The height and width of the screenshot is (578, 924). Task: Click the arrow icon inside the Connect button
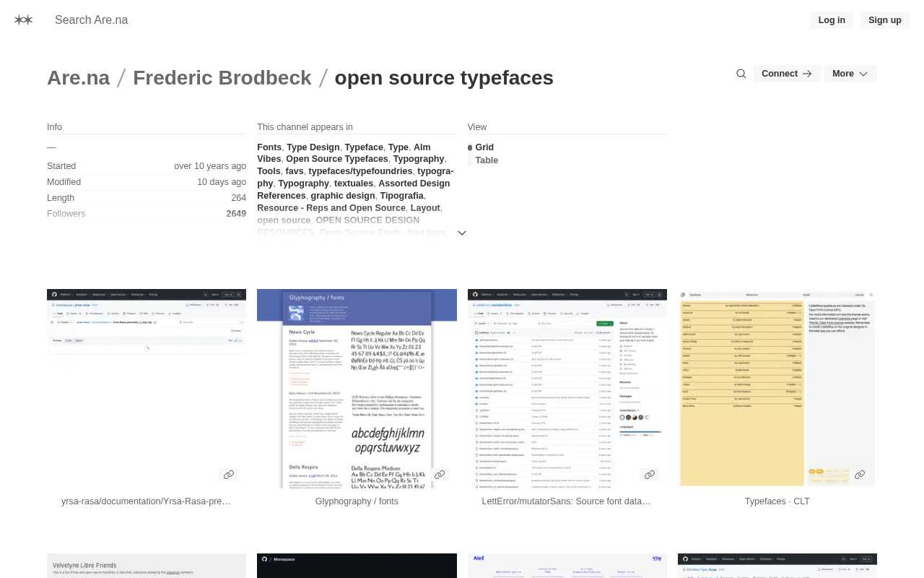click(806, 73)
